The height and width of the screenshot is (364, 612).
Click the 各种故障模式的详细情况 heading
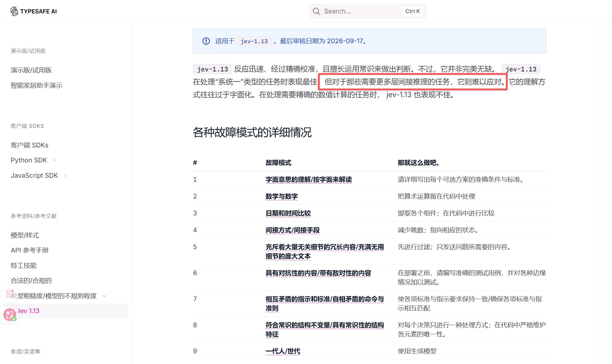tap(252, 132)
